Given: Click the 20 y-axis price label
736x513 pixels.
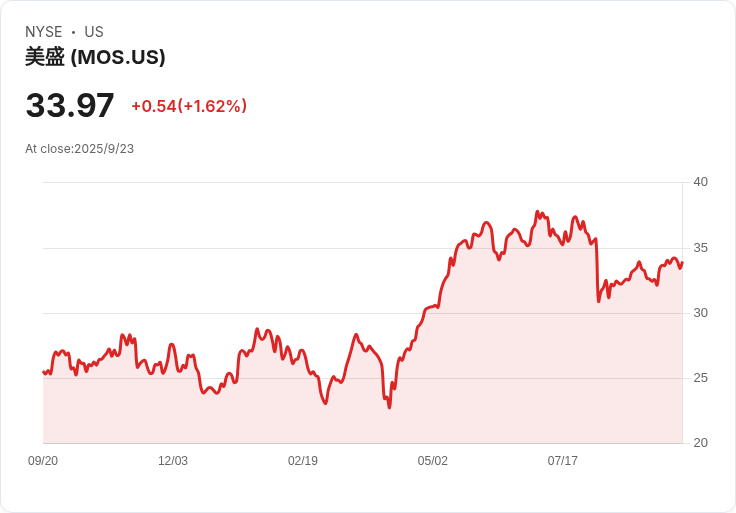Looking at the screenshot, I should [x=701, y=443].
